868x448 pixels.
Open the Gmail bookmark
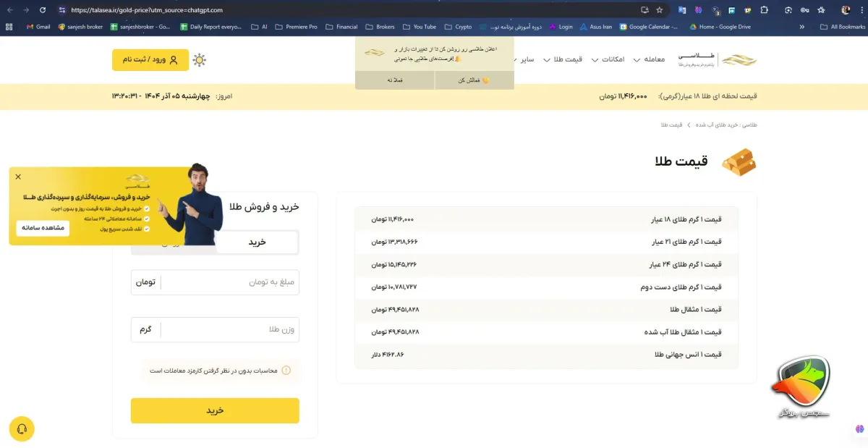(38, 27)
